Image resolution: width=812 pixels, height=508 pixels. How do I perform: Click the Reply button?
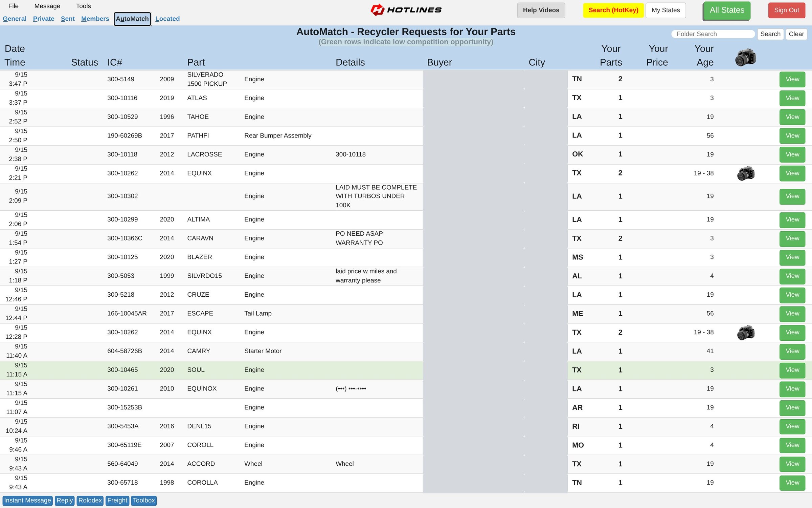[x=65, y=501]
